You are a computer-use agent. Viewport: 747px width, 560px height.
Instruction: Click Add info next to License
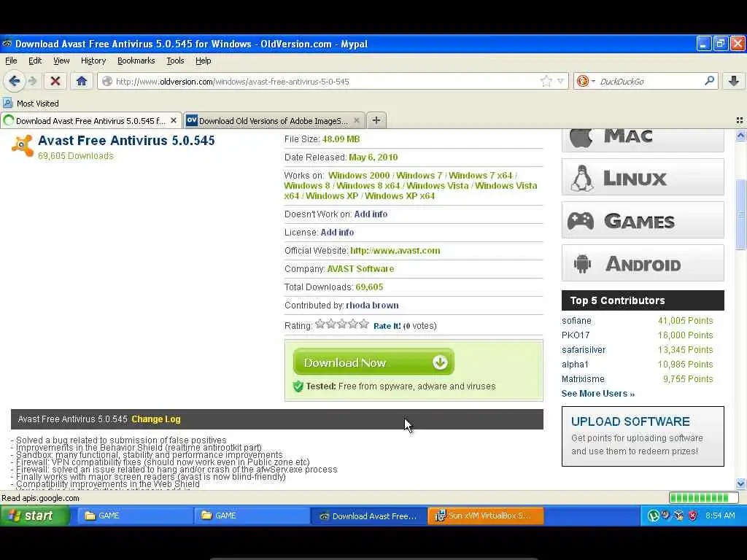click(x=337, y=233)
